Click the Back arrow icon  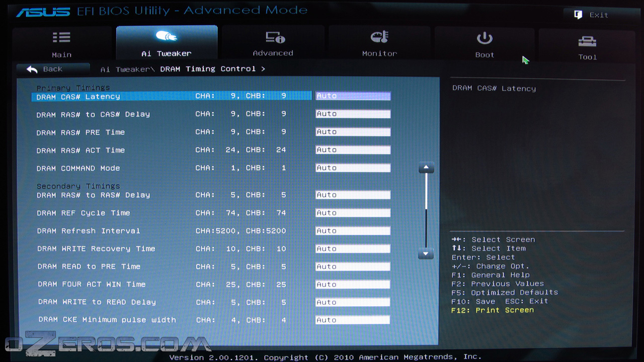point(32,69)
